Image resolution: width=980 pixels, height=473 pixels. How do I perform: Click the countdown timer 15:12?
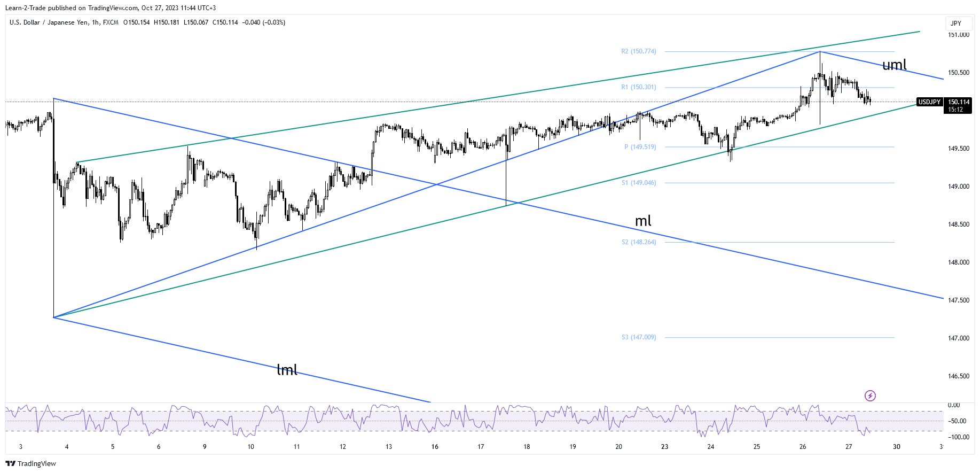955,110
